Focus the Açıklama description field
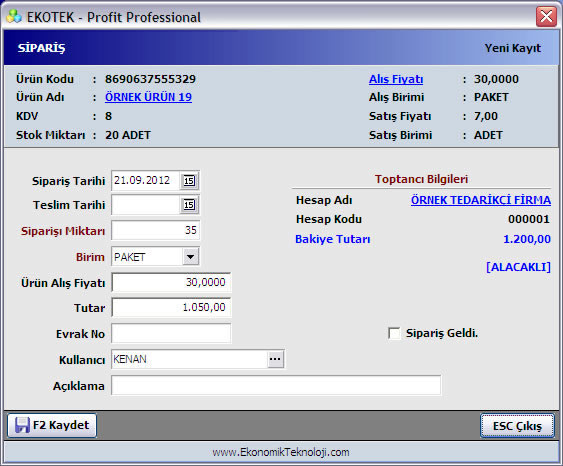 click(276, 385)
